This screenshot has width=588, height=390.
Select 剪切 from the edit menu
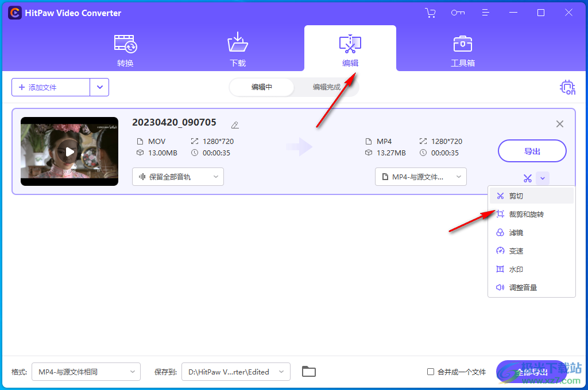[515, 196]
